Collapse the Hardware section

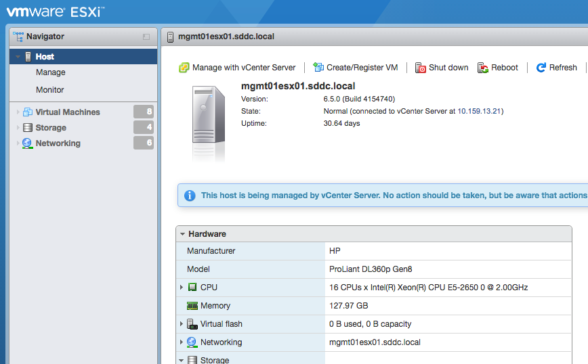pyautogui.click(x=183, y=234)
